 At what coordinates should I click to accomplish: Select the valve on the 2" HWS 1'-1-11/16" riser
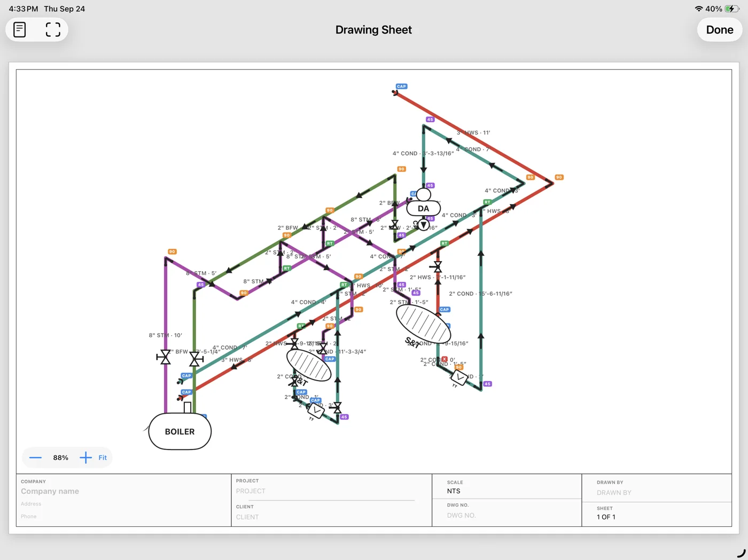click(x=438, y=266)
